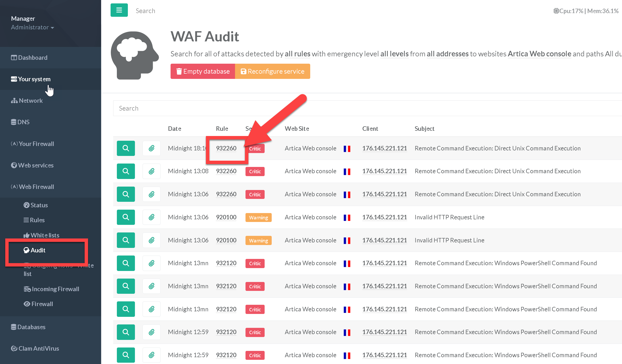Click the hamburger menu toggle button
The height and width of the screenshot is (364, 622).
pos(119,10)
